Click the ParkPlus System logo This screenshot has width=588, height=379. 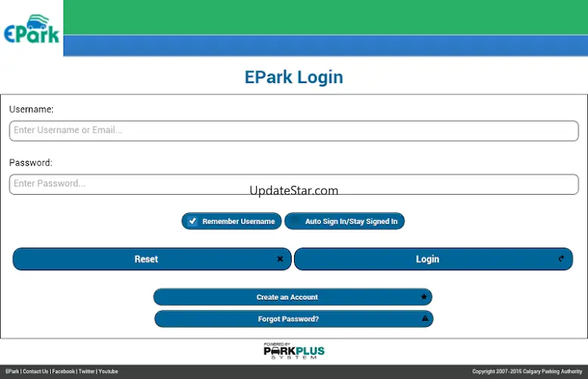pyautogui.click(x=294, y=351)
